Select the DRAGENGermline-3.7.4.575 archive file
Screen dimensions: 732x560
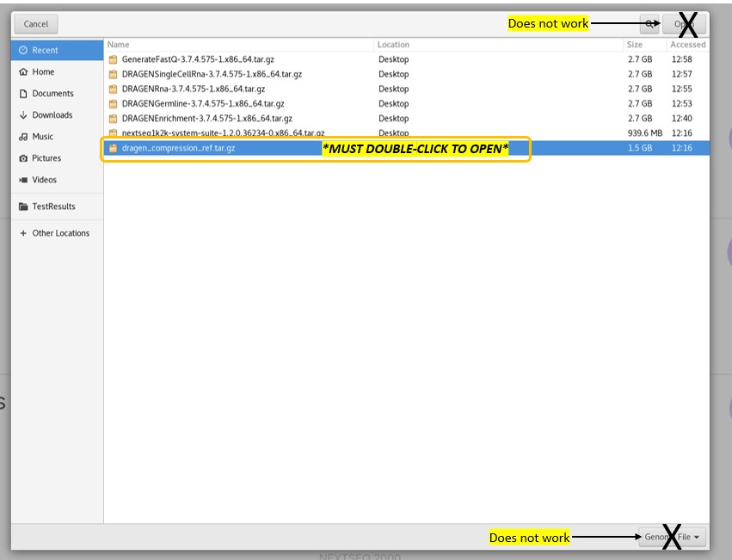coord(203,103)
